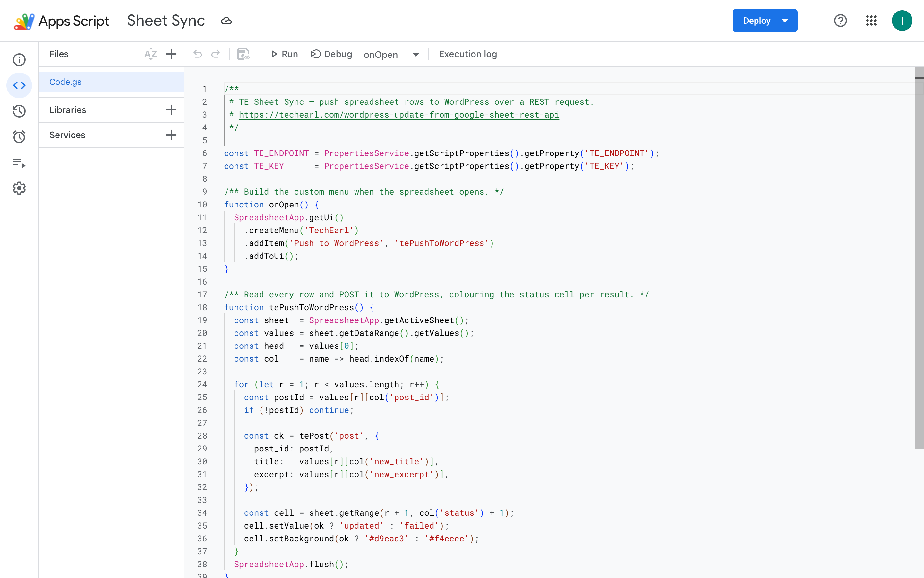Click the onOpen function name on line 10
924x578 pixels.
[284, 205]
